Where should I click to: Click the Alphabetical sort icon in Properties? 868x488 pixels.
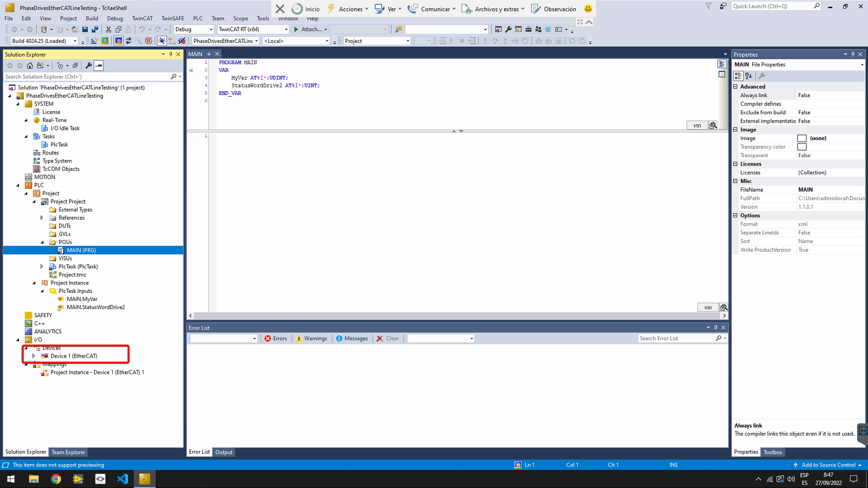749,76
